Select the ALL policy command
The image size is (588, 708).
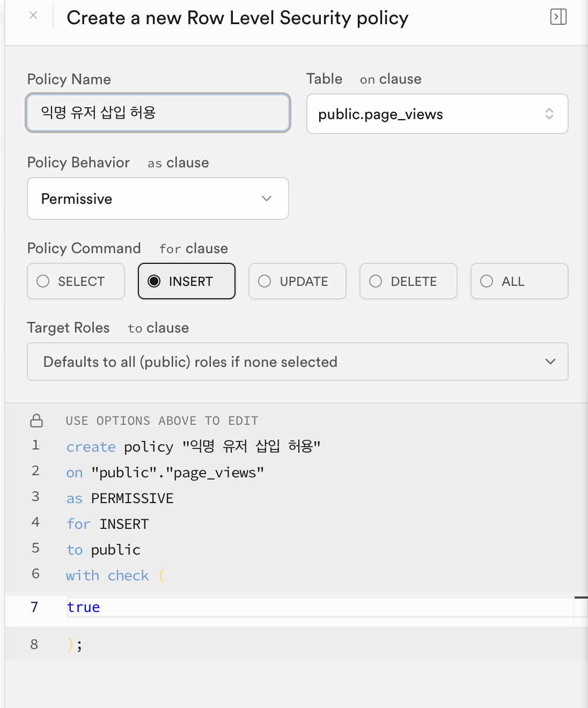[x=519, y=281]
